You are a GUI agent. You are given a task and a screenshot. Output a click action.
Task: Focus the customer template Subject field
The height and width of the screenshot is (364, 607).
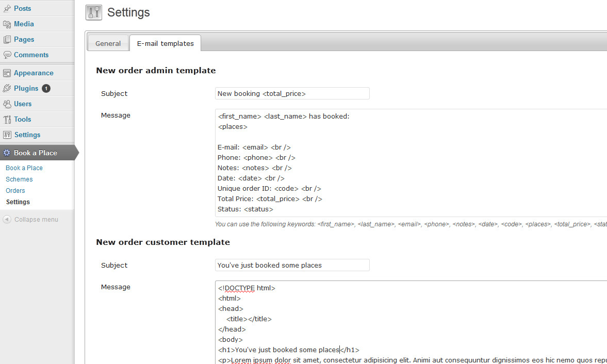click(292, 265)
